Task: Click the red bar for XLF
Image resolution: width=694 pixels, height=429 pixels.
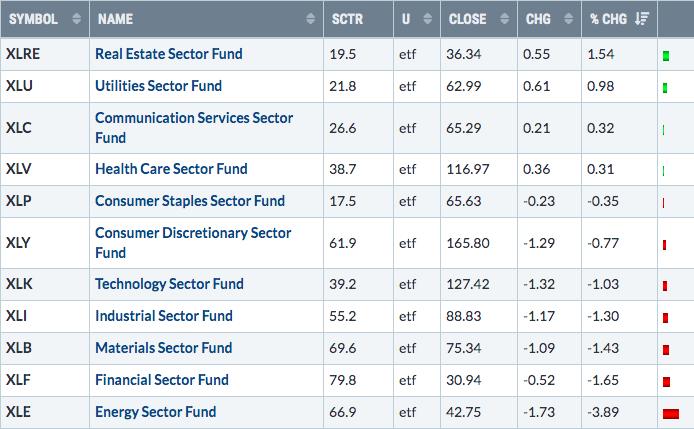Action: (665, 381)
